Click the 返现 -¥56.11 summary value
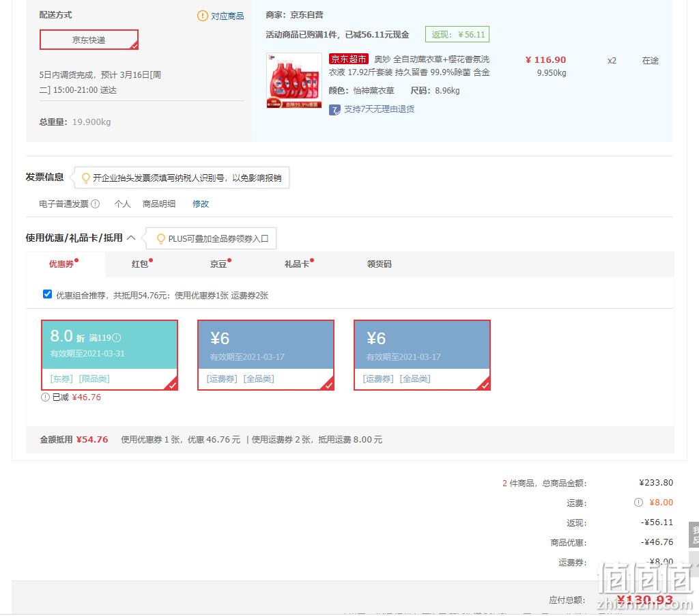Viewport: 699px width, 616px height. [x=657, y=522]
